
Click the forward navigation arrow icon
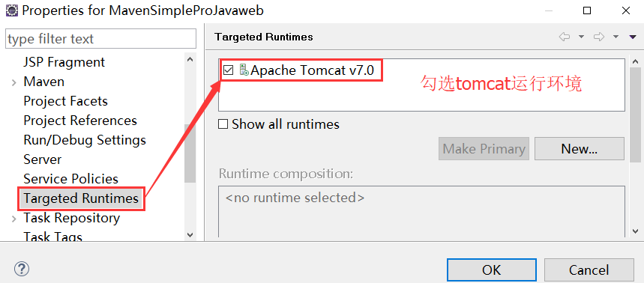point(599,37)
